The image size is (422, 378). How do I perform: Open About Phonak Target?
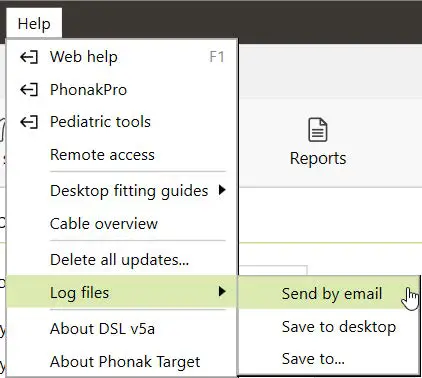coord(122,361)
